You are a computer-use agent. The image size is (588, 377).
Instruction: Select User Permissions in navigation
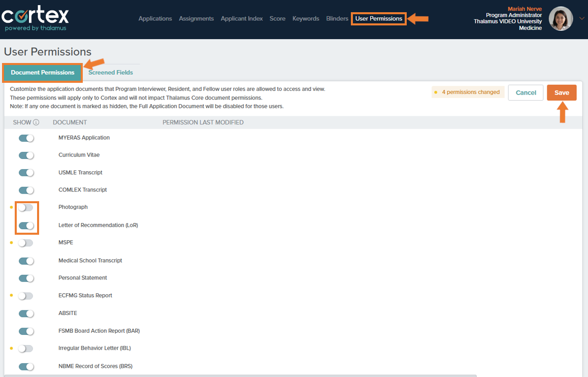point(379,18)
